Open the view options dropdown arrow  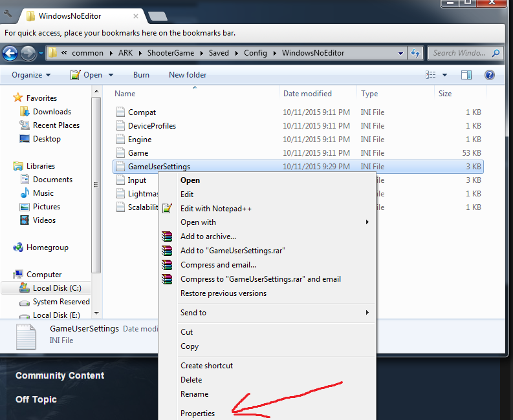click(444, 75)
